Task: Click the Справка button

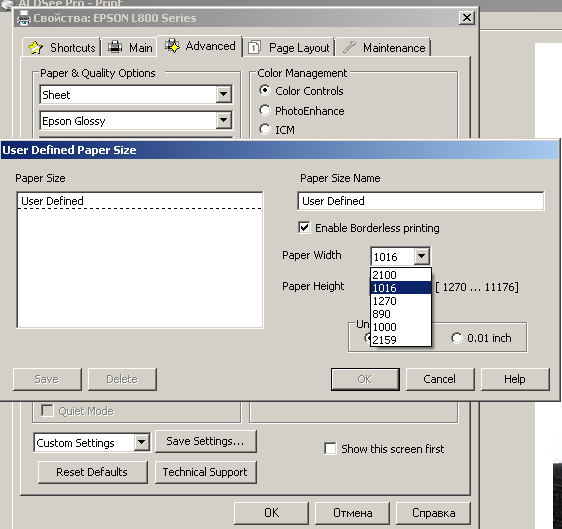Action: tap(433, 513)
